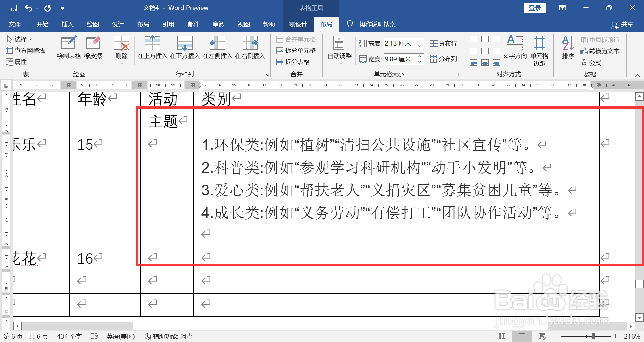Open the 插入 ribbon tab
The image size is (644, 342).
tap(67, 24)
